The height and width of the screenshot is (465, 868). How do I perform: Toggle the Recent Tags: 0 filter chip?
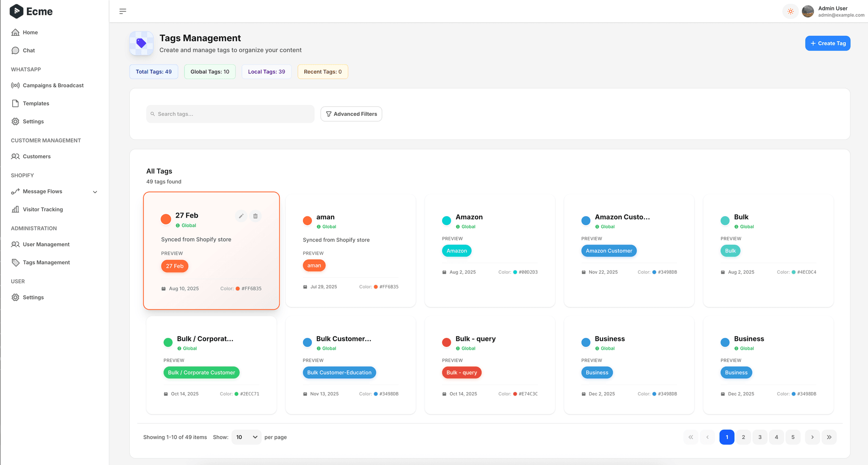tap(322, 71)
